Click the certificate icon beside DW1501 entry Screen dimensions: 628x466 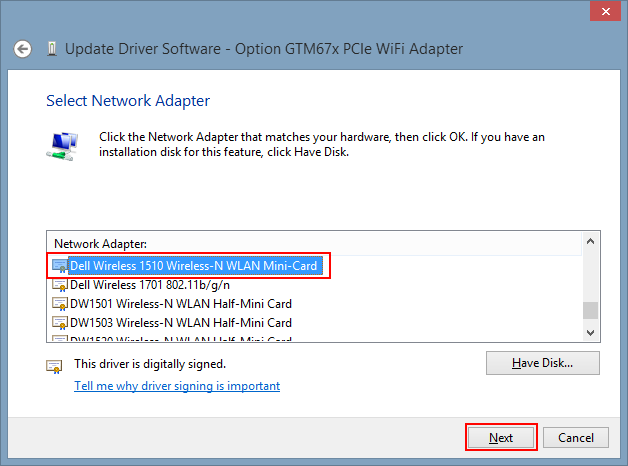(x=60, y=304)
